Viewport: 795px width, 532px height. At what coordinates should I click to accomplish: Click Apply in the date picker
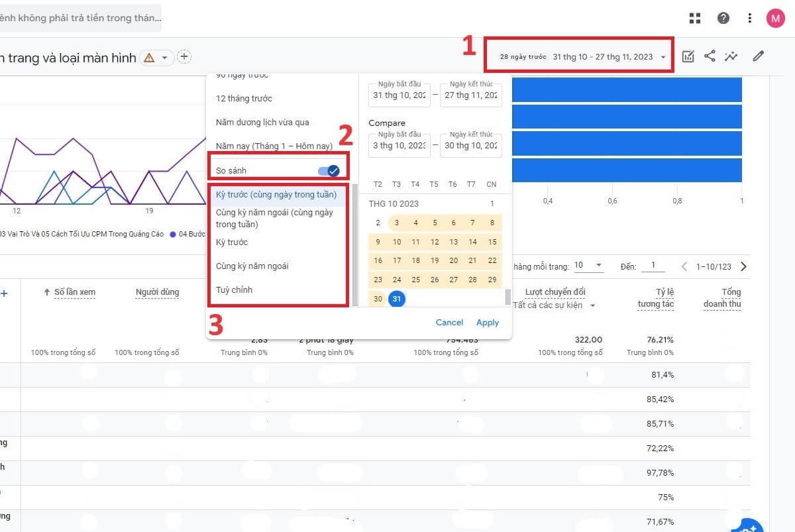(488, 323)
